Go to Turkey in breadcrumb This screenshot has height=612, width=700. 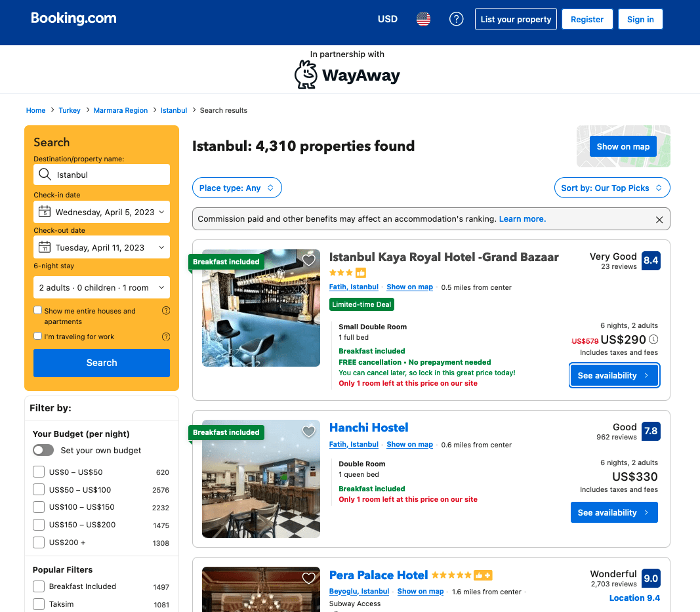pyautogui.click(x=70, y=110)
